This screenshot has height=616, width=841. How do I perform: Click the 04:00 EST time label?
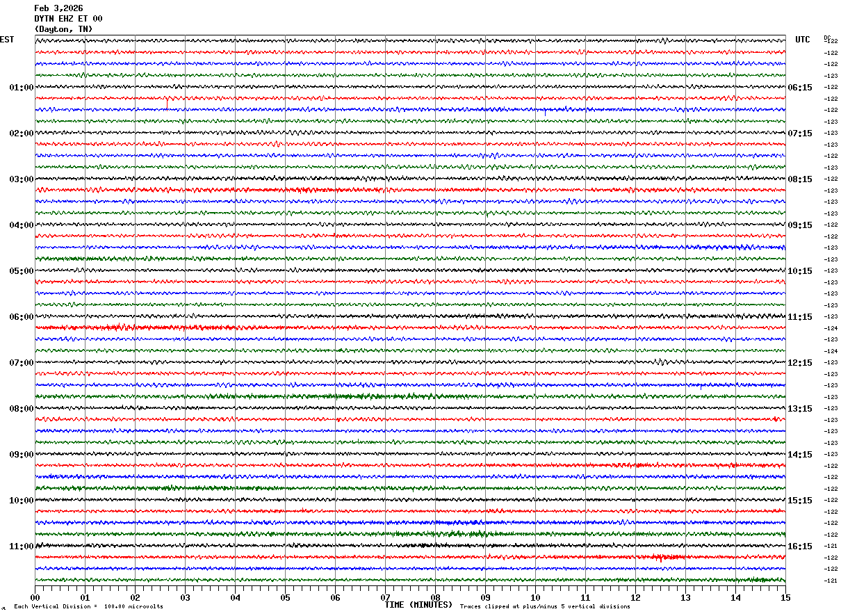[22, 225]
